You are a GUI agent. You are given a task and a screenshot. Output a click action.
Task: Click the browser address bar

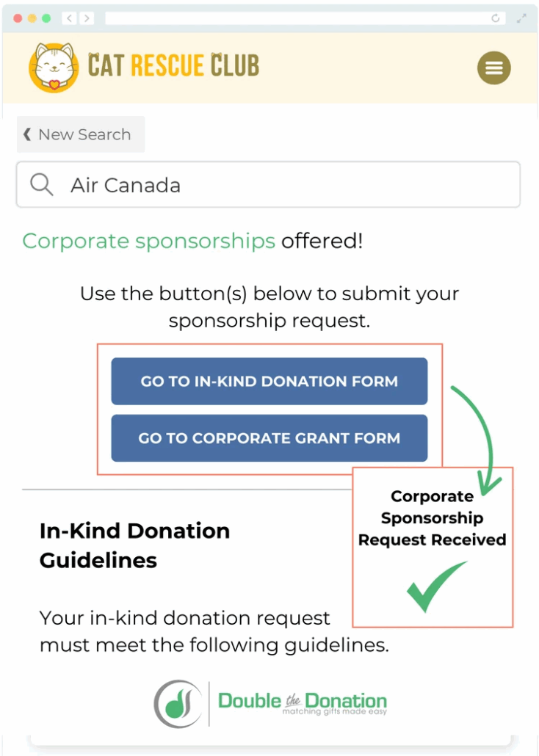(294, 18)
